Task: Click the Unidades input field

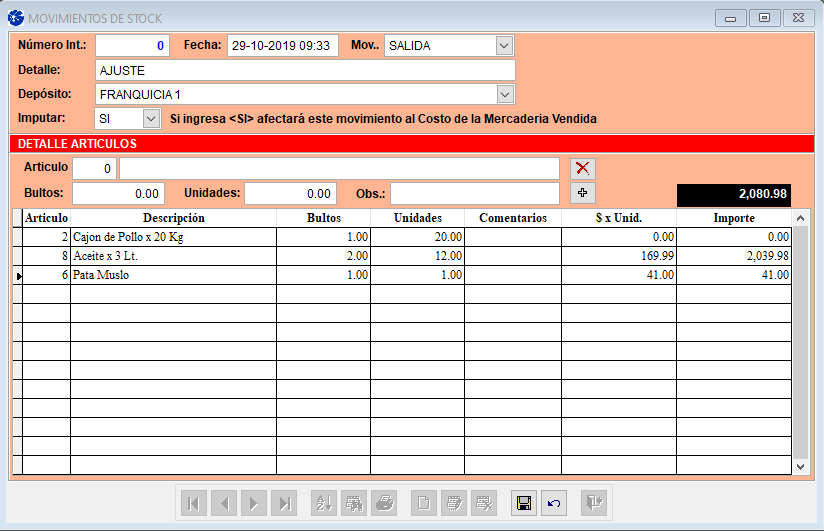Action: click(291, 193)
